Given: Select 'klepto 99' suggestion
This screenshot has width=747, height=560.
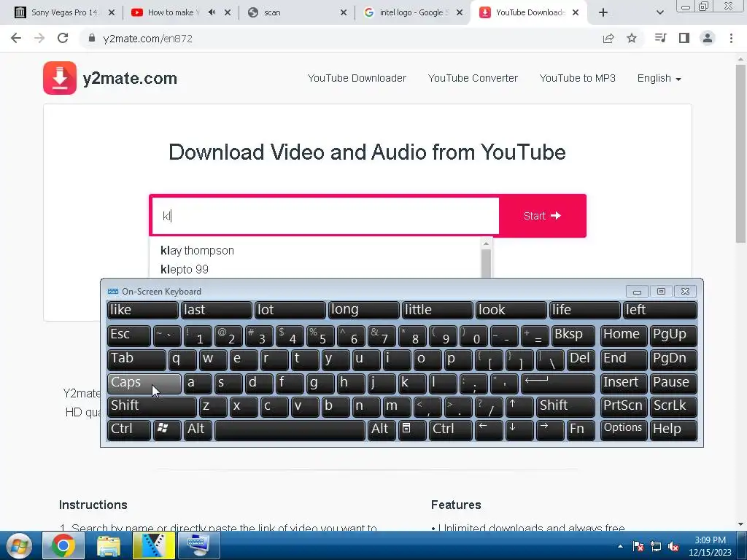Looking at the screenshot, I should 185,270.
